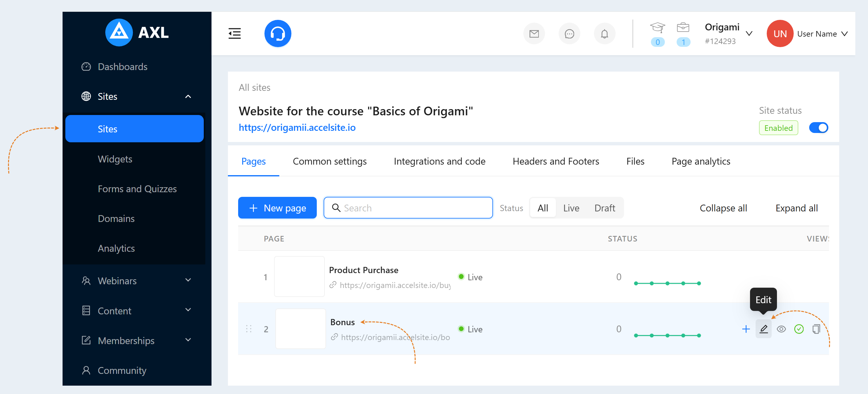Click the Collapse all button

click(723, 208)
